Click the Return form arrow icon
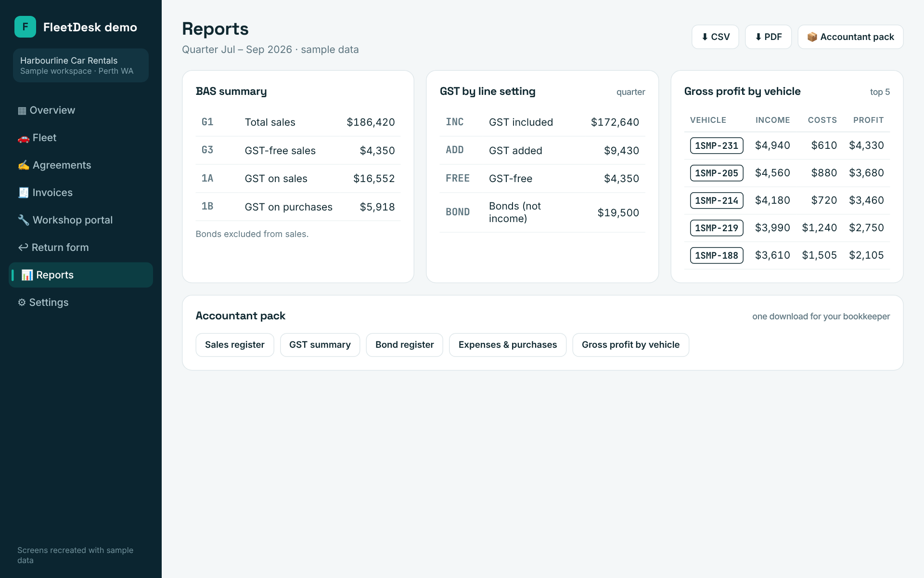Image resolution: width=924 pixels, height=578 pixels. pos(23,248)
